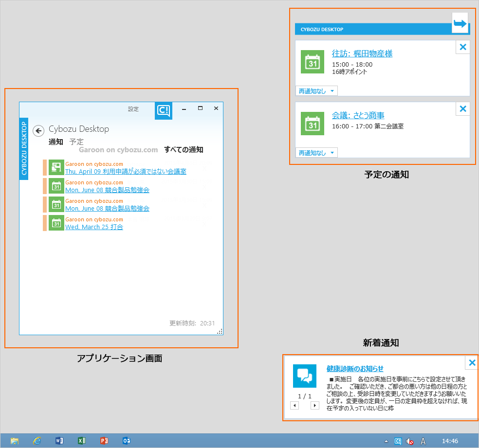The image size is (479, 448).
Task: Click calendar icon of 会議: さとう商事 notification
Action: click(313, 124)
